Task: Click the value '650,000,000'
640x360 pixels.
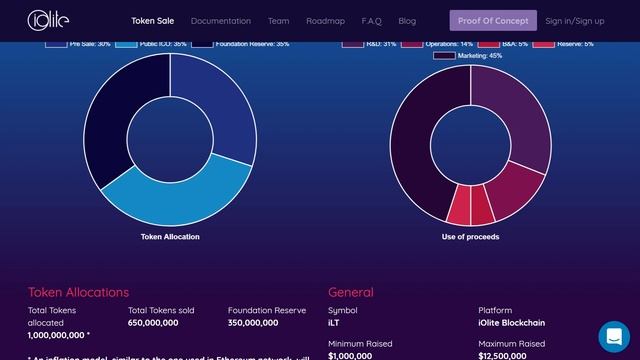Action: [153, 322]
